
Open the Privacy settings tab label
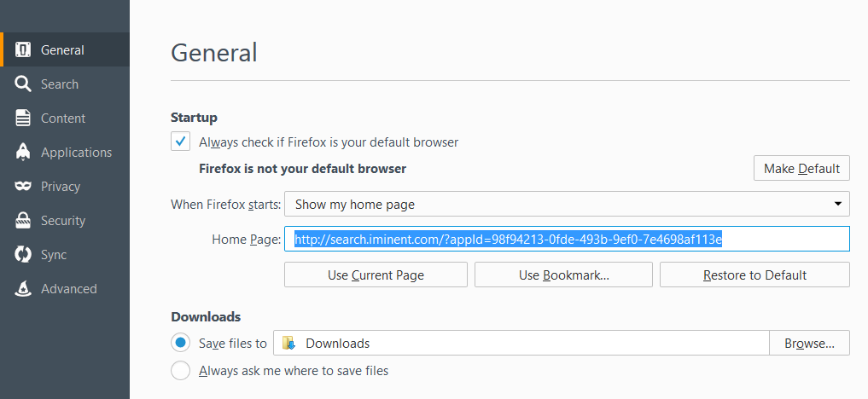61,186
